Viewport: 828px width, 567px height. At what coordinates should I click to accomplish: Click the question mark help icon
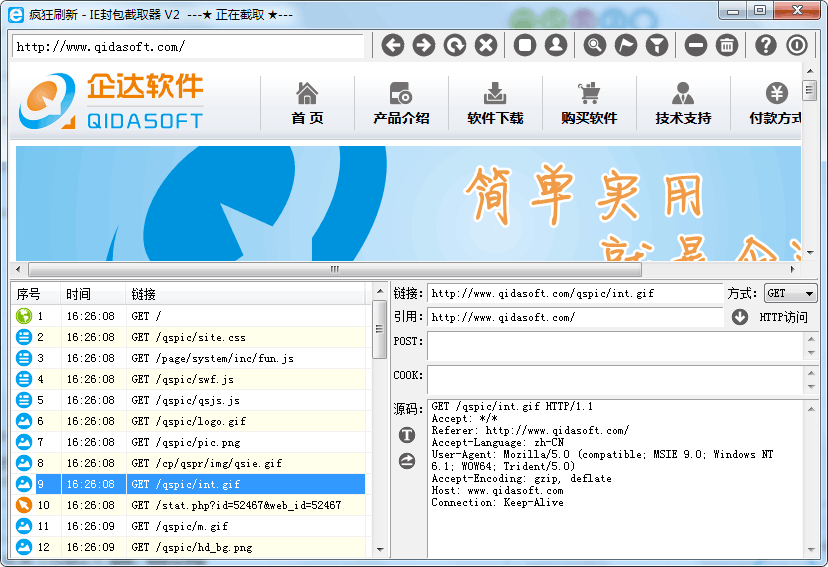pos(765,45)
